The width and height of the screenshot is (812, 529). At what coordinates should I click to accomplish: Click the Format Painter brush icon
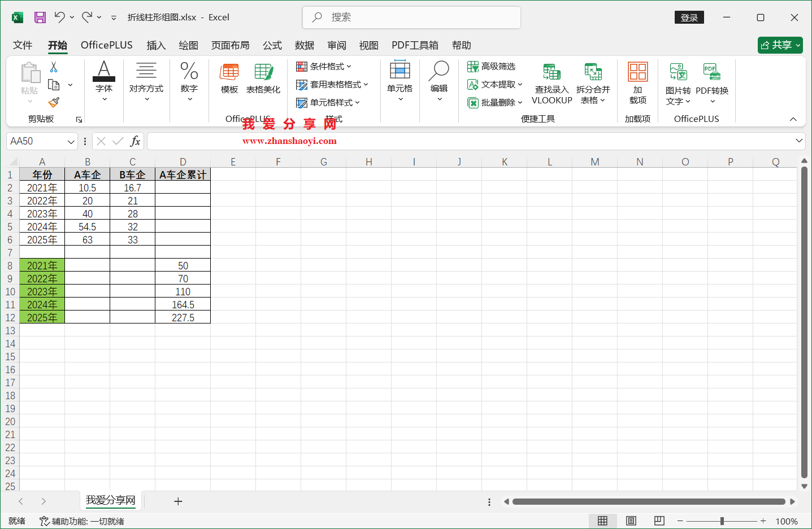tap(54, 102)
